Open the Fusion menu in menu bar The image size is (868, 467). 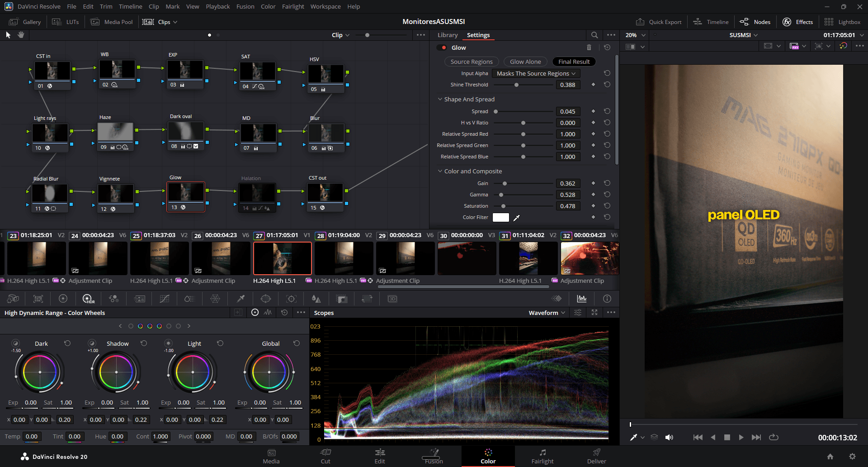click(245, 6)
